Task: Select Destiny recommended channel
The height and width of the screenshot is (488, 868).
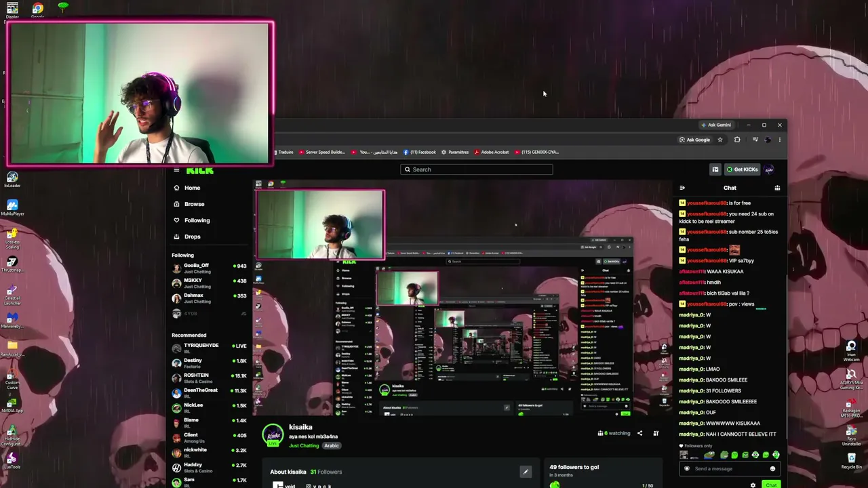Action: [209, 363]
